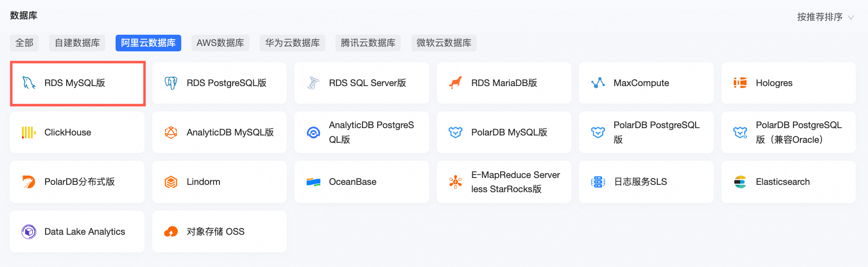Switch to the 腾讯云数据库 tab
Viewport: 868px width, 267px height.
coord(368,43)
